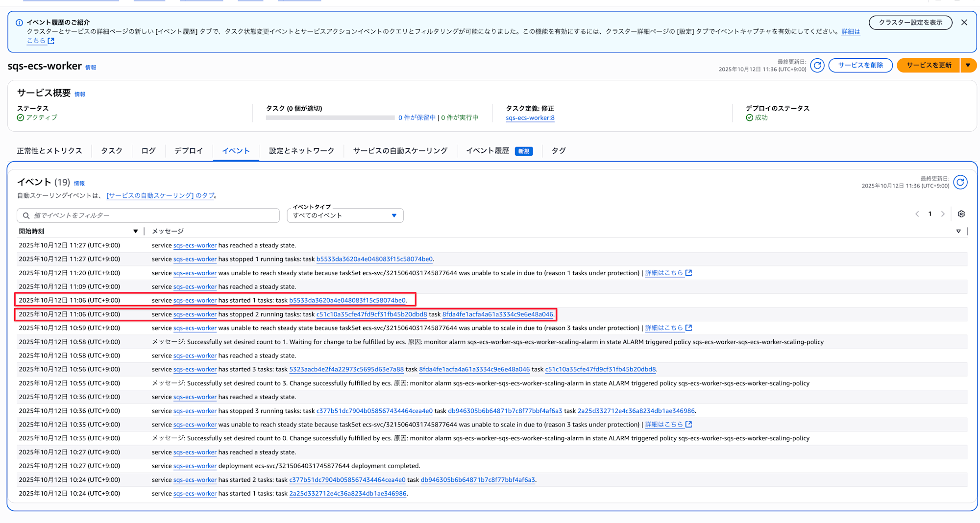This screenshot has width=980, height=523.
Task: Close the event history intro banner
Action: pos(964,23)
